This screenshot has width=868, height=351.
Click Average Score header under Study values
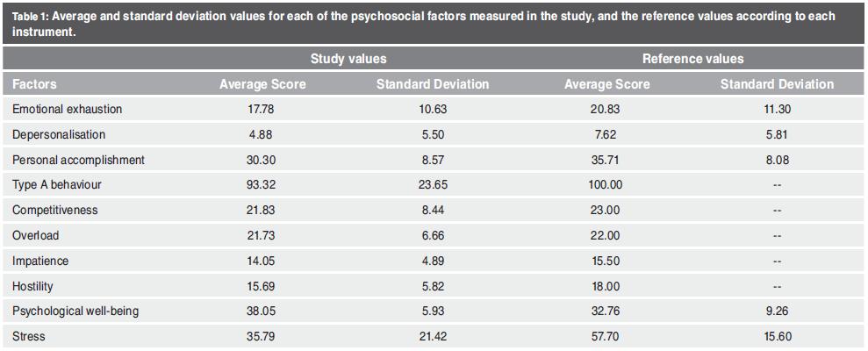[262, 84]
